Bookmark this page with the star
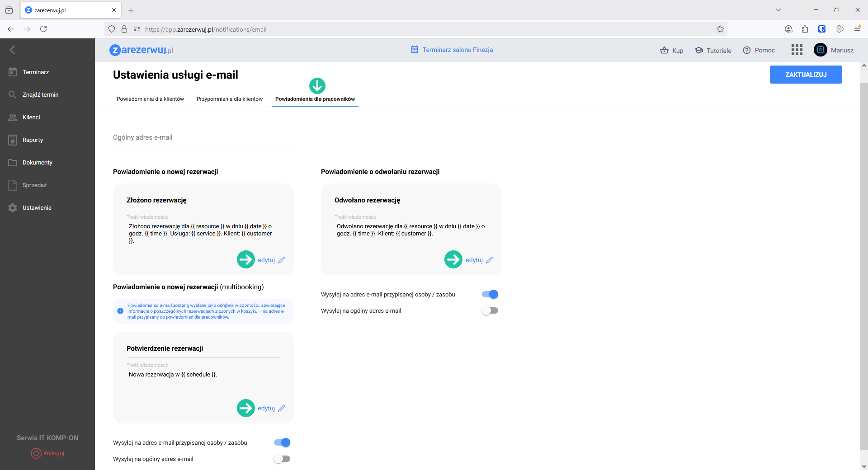The height and width of the screenshot is (470, 868). [720, 29]
